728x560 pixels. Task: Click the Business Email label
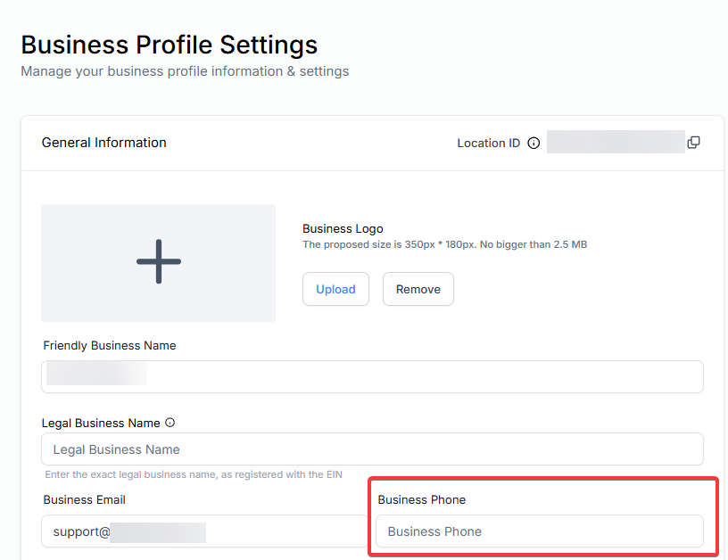pos(84,499)
